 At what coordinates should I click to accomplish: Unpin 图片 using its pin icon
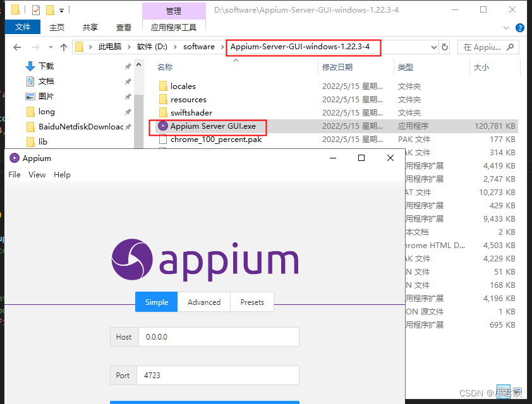pyautogui.click(x=128, y=97)
